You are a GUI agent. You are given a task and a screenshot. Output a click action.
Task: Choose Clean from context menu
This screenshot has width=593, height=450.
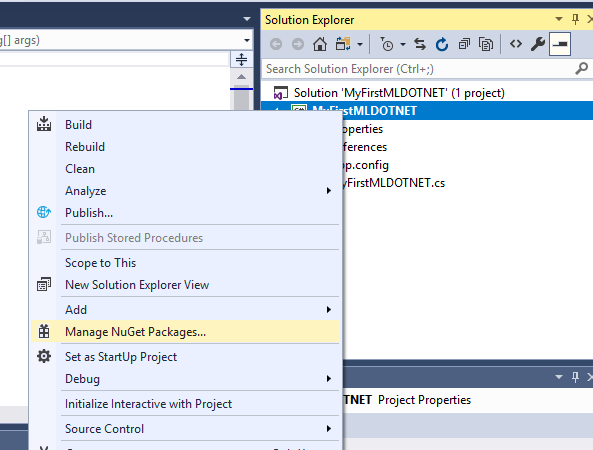185,169
